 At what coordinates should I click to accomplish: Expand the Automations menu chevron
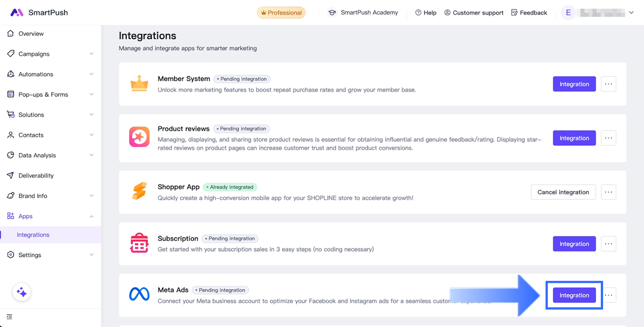tap(91, 74)
